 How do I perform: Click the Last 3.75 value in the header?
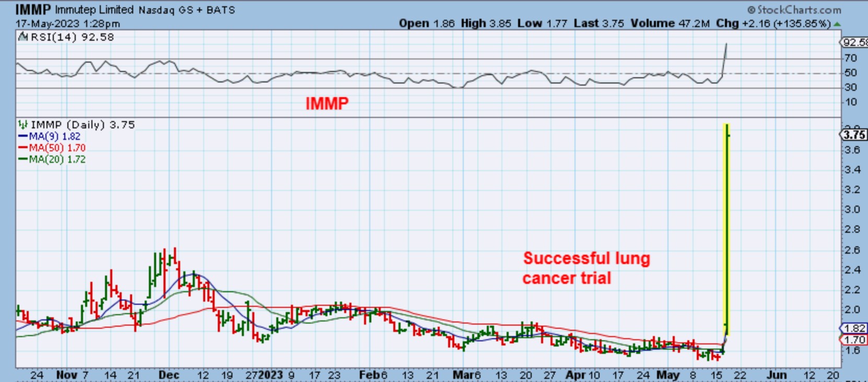pyautogui.click(x=599, y=23)
